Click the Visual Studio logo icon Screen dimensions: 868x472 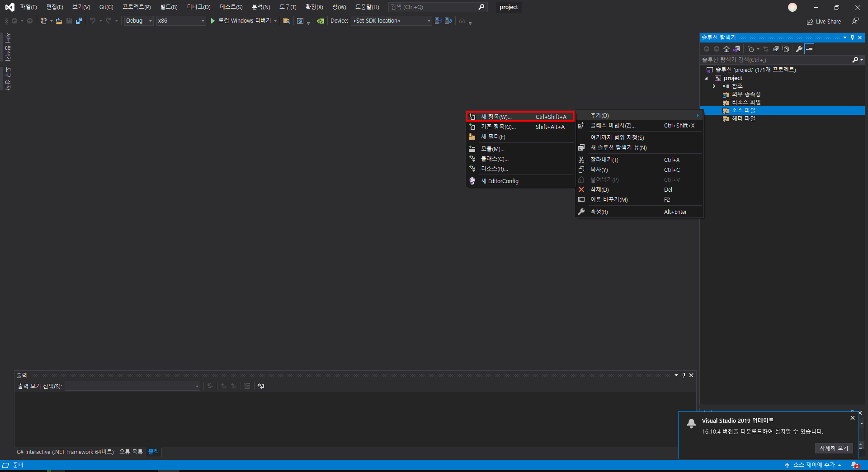[9, 7]
